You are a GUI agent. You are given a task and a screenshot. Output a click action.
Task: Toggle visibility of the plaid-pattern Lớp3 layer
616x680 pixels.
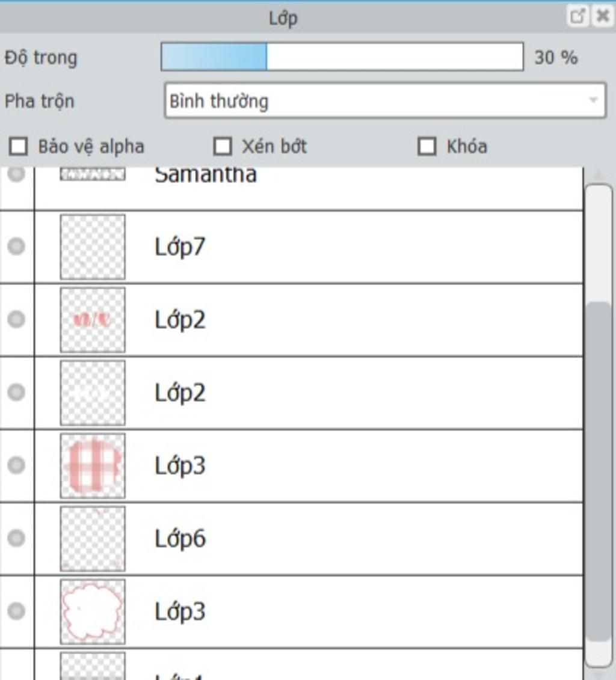16,465
